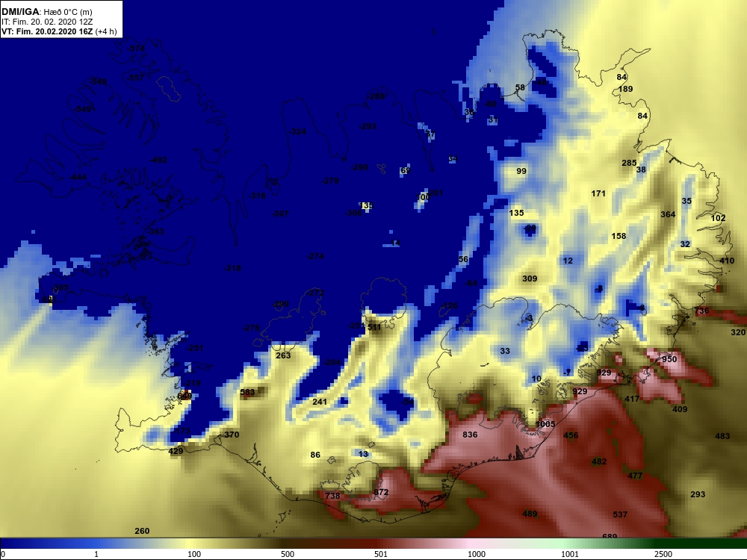The height and width of the screenshot is (560, 747).
Task: Click the map value 583
Action: (x=247, y=392)
